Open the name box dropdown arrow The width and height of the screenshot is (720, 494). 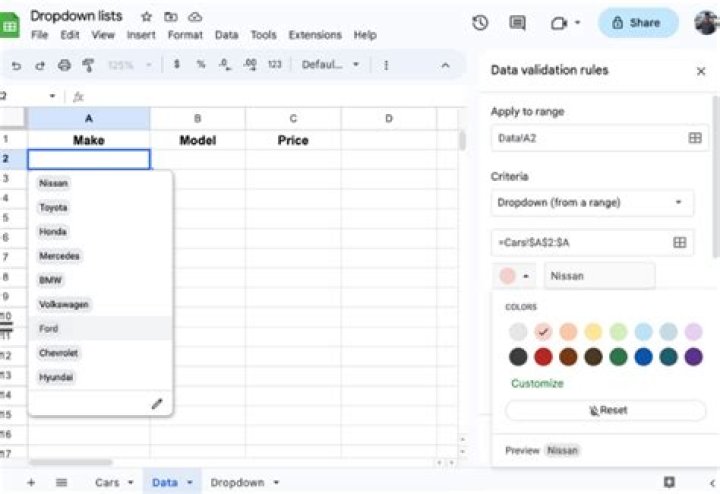tap(52, 96)
